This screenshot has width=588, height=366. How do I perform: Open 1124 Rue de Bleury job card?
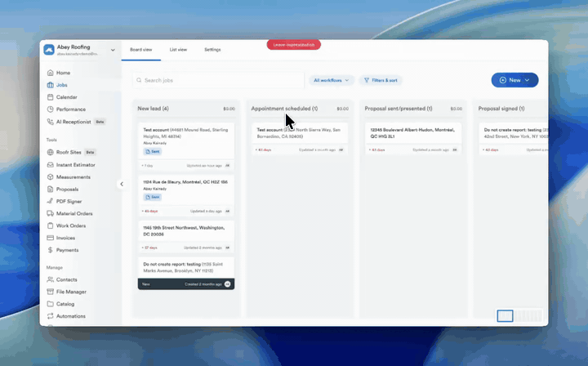coord(186,195)
